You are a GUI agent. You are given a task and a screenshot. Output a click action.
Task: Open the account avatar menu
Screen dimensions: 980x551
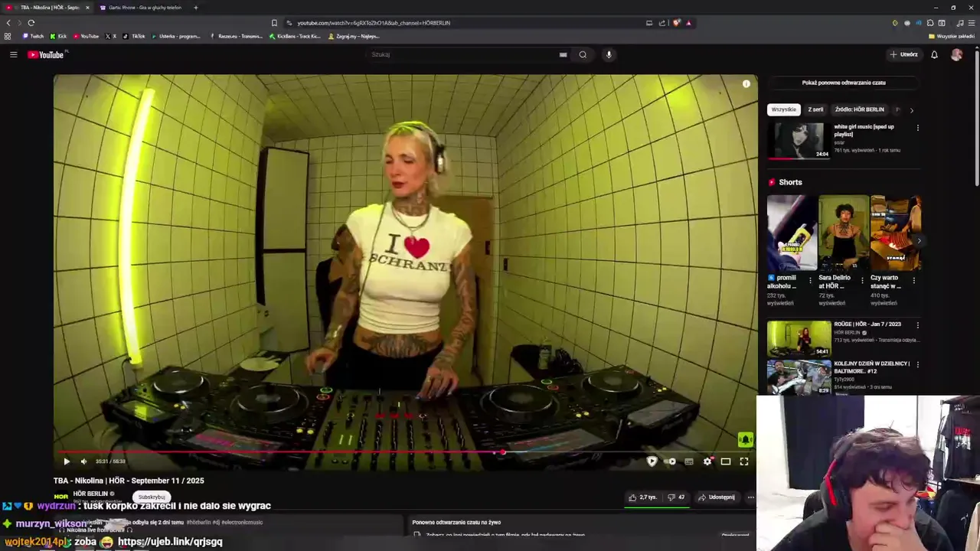coord(956,54)
